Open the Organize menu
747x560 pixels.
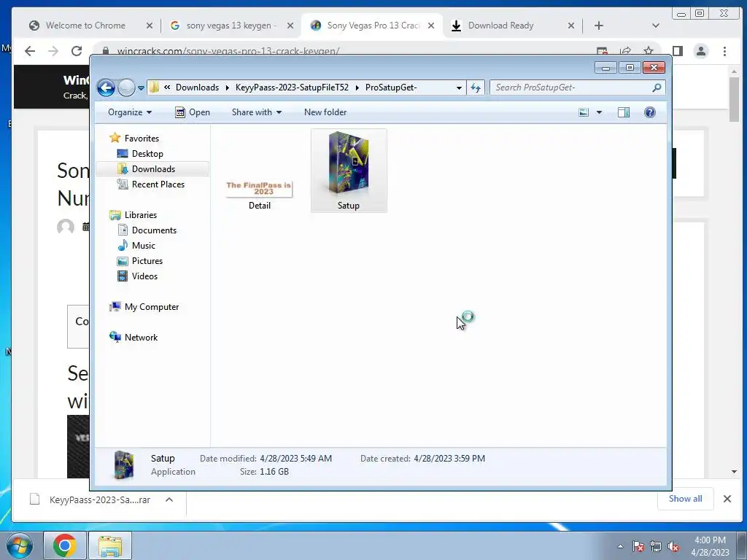(x=130, y=112)
